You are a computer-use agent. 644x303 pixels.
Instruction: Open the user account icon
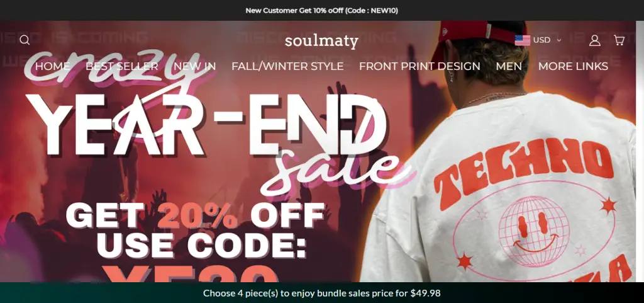[x=595, y=40]
